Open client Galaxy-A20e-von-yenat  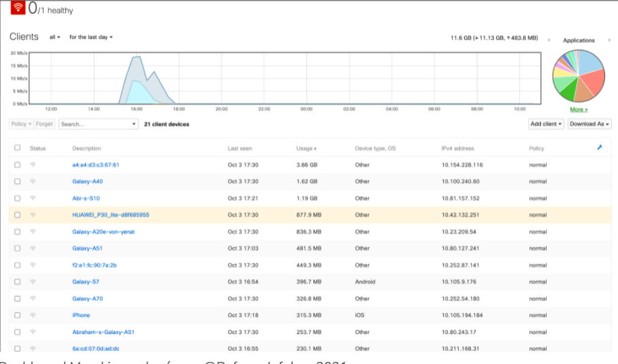click(103, 232)
